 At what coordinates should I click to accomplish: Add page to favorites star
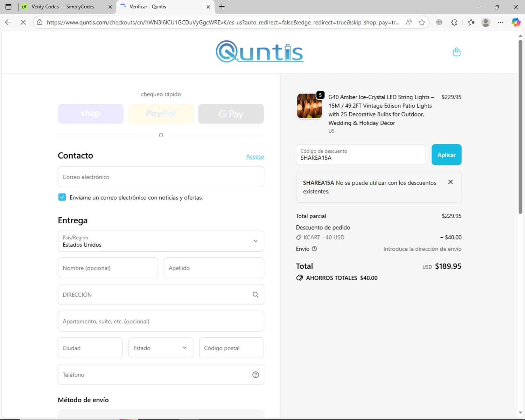(x=422, y=22)
